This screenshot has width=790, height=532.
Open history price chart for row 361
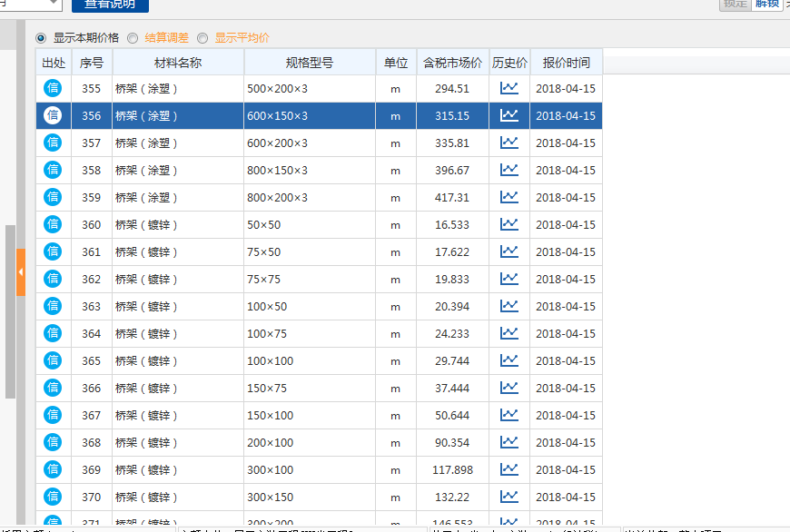coord(509,251)
